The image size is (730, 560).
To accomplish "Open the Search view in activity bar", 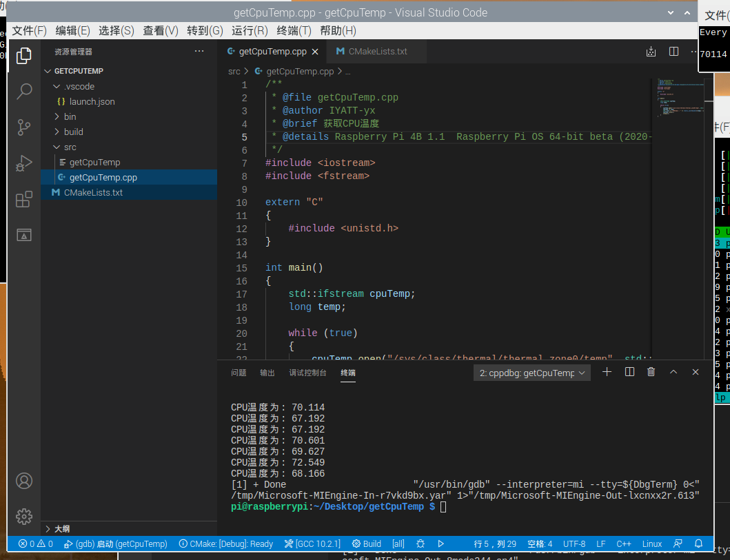I will 23,91.
